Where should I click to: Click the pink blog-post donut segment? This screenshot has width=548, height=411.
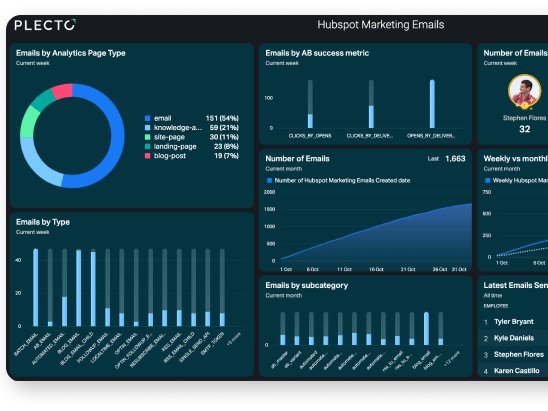pos(63,91)
